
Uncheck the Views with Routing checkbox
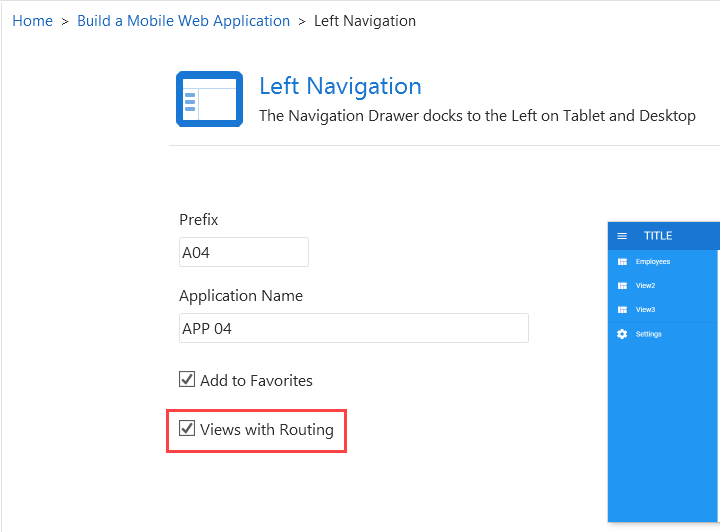click(187, 429)
